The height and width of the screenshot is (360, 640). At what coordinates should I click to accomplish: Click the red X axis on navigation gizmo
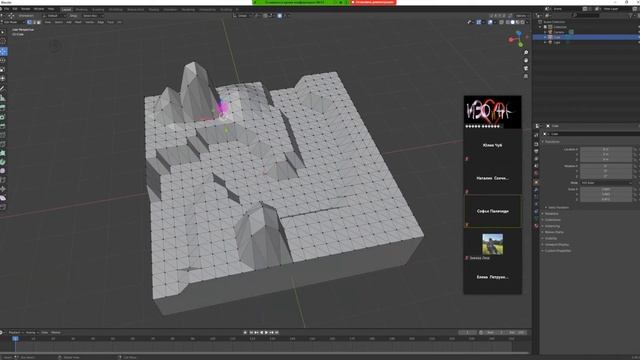[x=511, y=40]
